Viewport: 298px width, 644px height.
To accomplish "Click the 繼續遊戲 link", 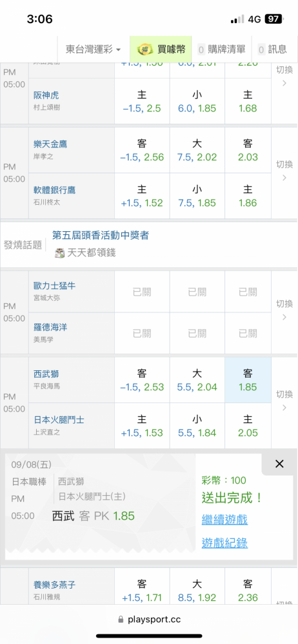I will 224,520.
